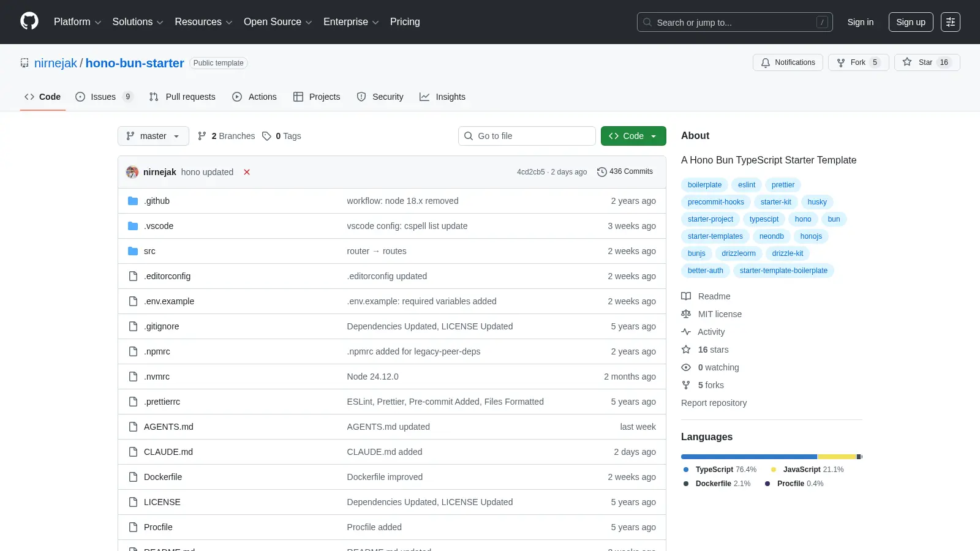The height and width of the screenshot is (551, 980).
Task: Expand the Solutions menu
Action: (x=138, y=22)
